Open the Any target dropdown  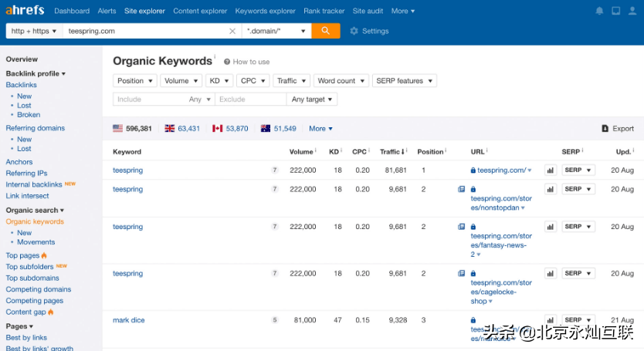312,100
